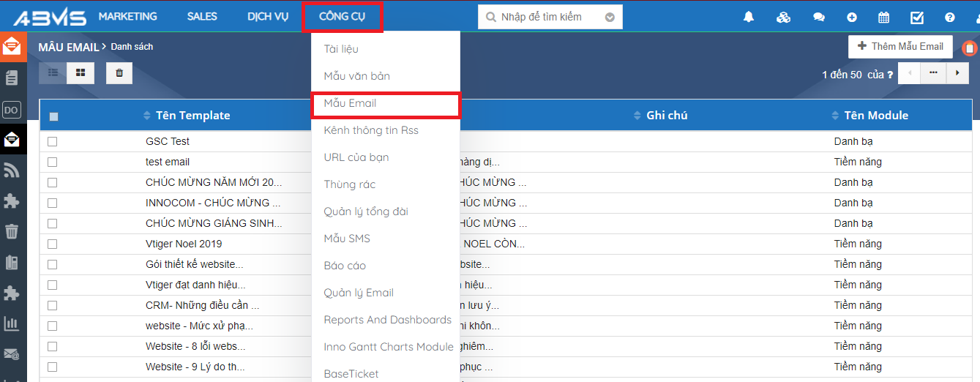Choose Mẫu SMS from Công Cụ menu
Image resolution: width=980 pixels, height=382 pixels.
(x=347, y=239)
